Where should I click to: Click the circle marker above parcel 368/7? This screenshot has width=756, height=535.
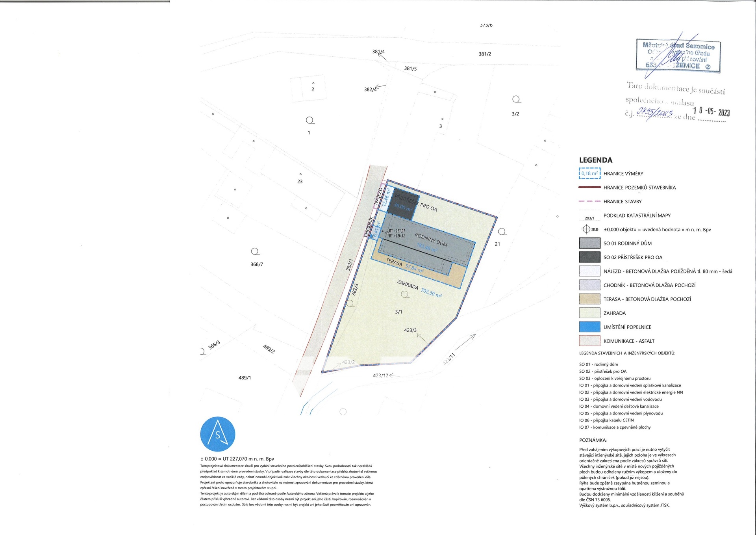255,251
